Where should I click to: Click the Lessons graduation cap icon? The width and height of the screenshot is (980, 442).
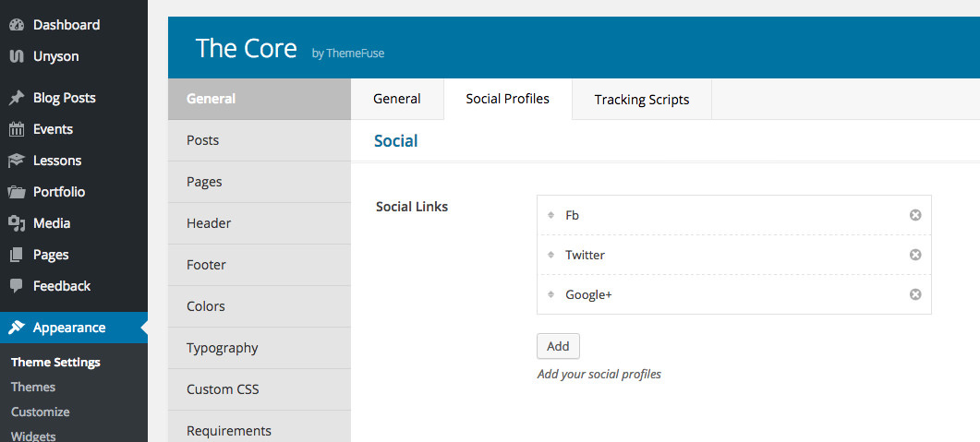pyautogui.click(x=17, y=161)
